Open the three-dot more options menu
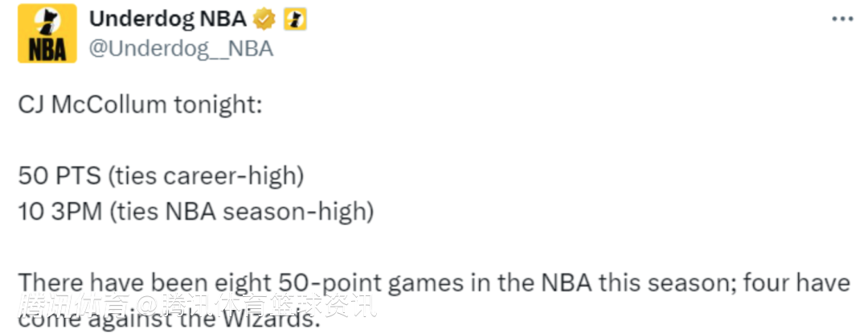The image size is (868, 334). coord(841,19)
